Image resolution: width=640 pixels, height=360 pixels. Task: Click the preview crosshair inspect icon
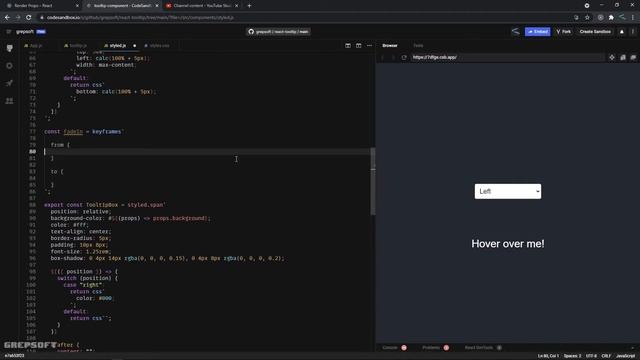click(611, 58)
